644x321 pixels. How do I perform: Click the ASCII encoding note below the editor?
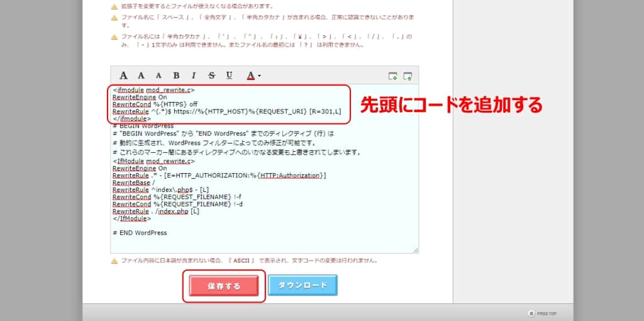point(249,261)
